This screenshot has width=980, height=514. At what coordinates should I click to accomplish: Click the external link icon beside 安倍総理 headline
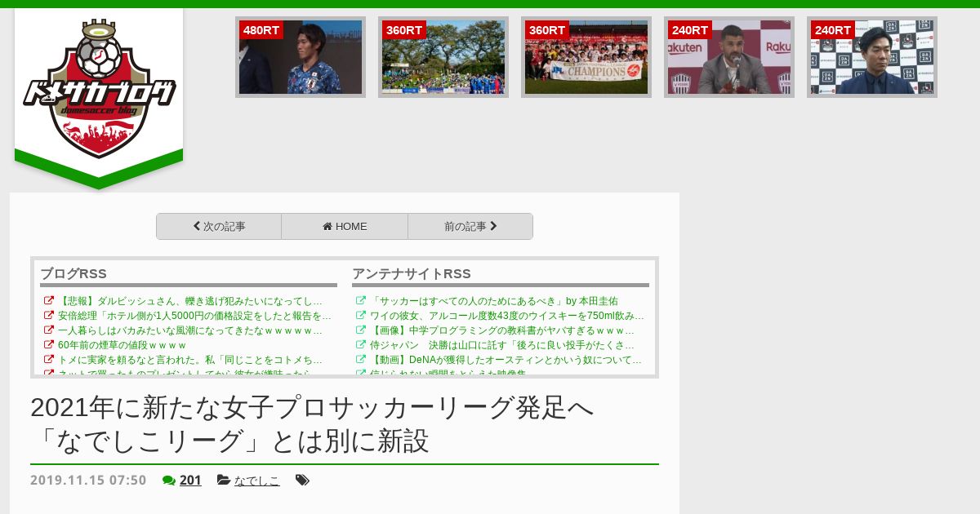49,316
